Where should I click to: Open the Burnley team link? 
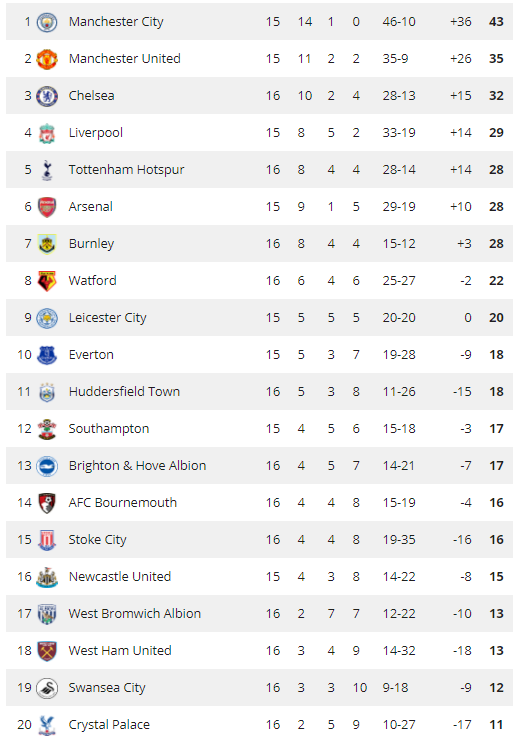(91, 244)
